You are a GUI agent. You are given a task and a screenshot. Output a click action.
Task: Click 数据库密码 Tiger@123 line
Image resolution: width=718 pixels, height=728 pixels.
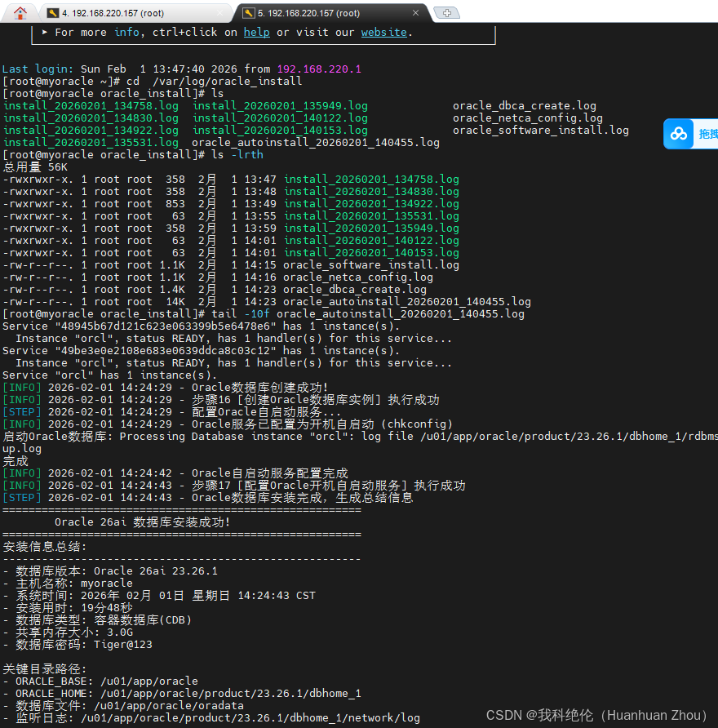[78, 645]
